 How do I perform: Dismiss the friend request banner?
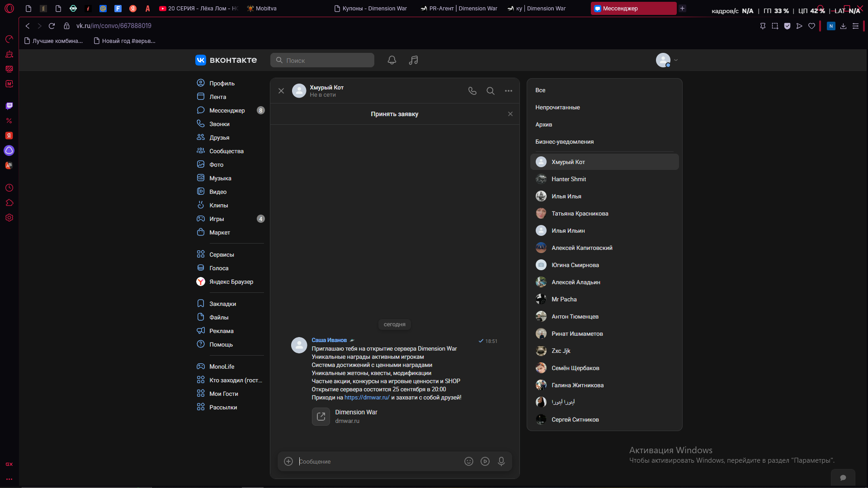(x=510, y=114)
